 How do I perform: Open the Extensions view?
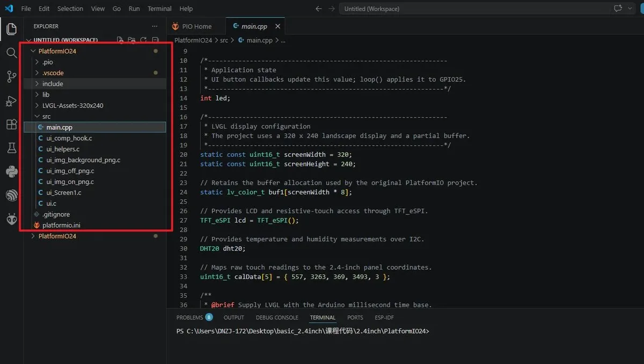pos(11,125)
